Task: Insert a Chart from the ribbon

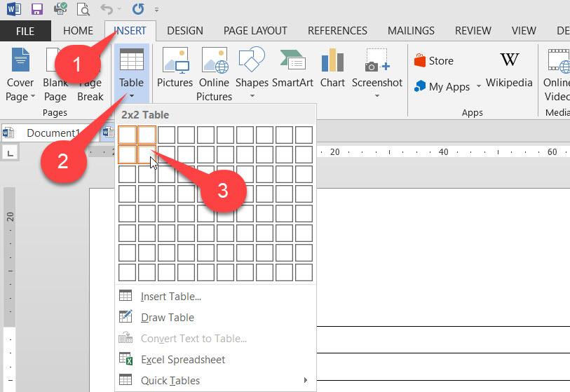Action: click(332, 69)
